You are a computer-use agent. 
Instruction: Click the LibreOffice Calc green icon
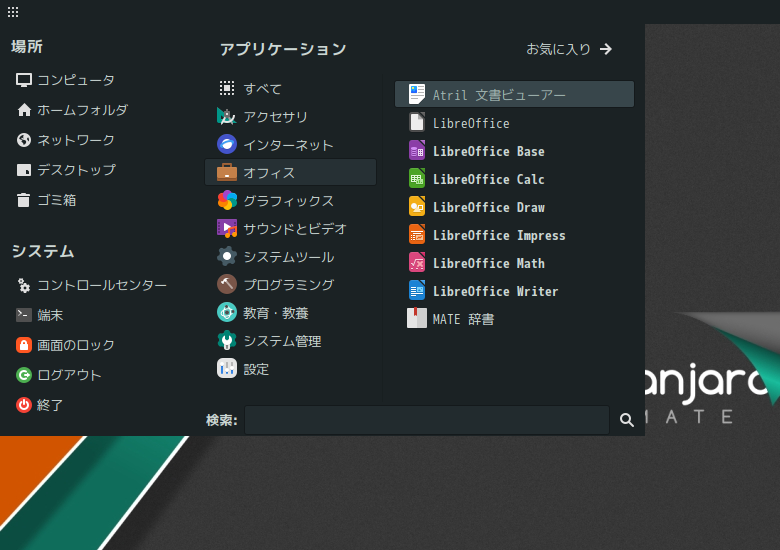tap(417, 178)
